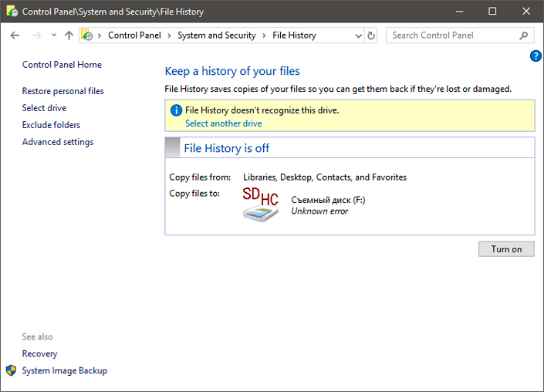
Task: Refresh the File History page
Action: point(371,35)
